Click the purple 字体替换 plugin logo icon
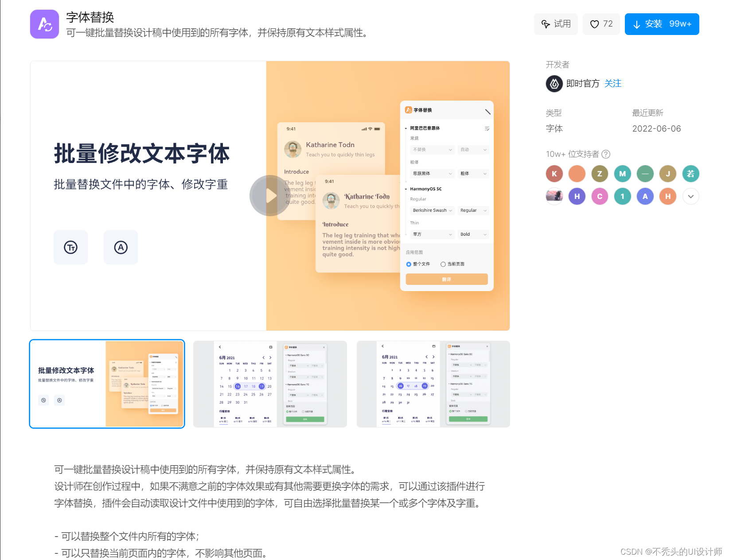The image size is (729, 560). (44, 24)
